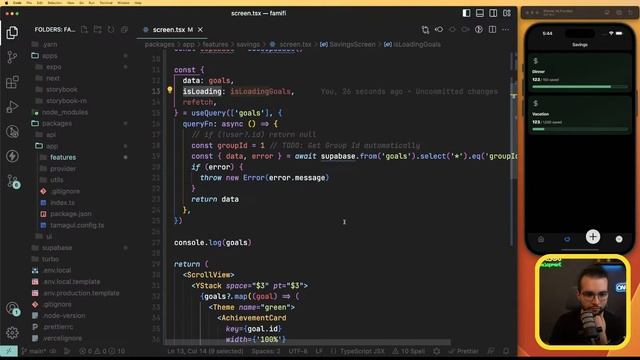The image size is (640, 360).
Task: Tap the plus button in phone simulator
Action: pyautogui.click(x=593, y=237)
